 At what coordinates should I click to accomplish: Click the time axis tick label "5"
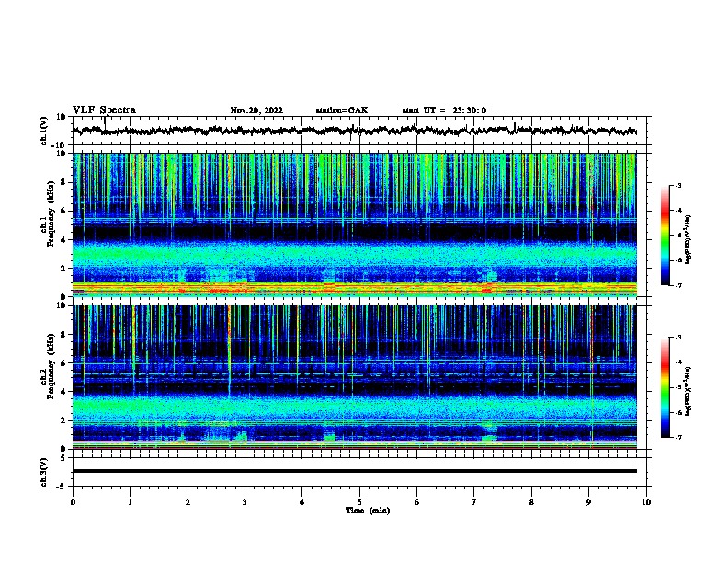pyautogui.click(x=359, y=501)
